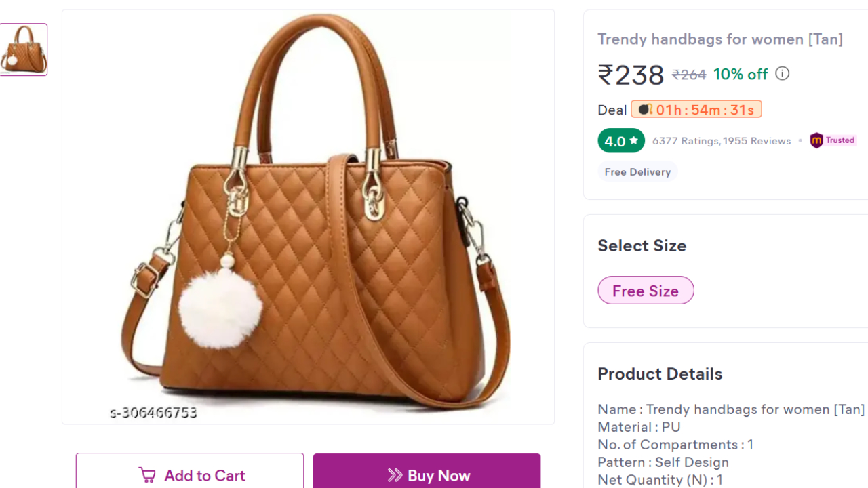The height and width of the screenshot is (488, 868).
Task: Click the strikethrough original price ₹264
Action: 689,75
